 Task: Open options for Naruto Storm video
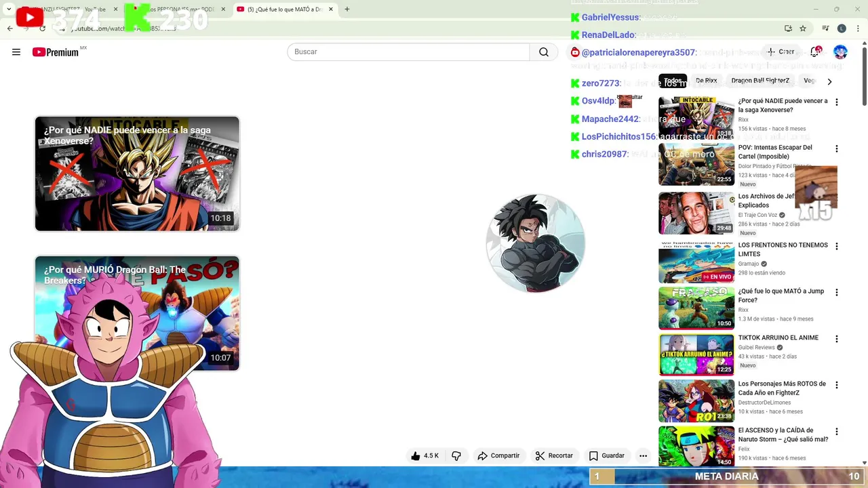click(x=837, y=431)
